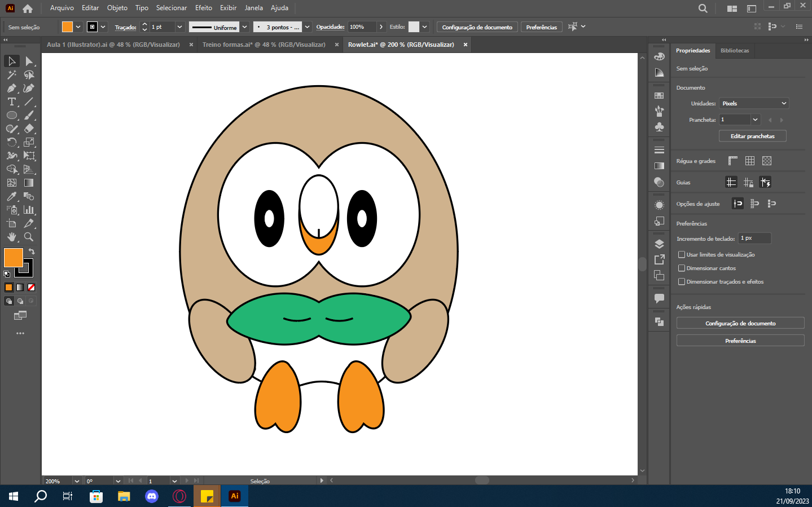Select the Scale tool
The height and width of the screenshot is (507, 812).
(29, 142)
